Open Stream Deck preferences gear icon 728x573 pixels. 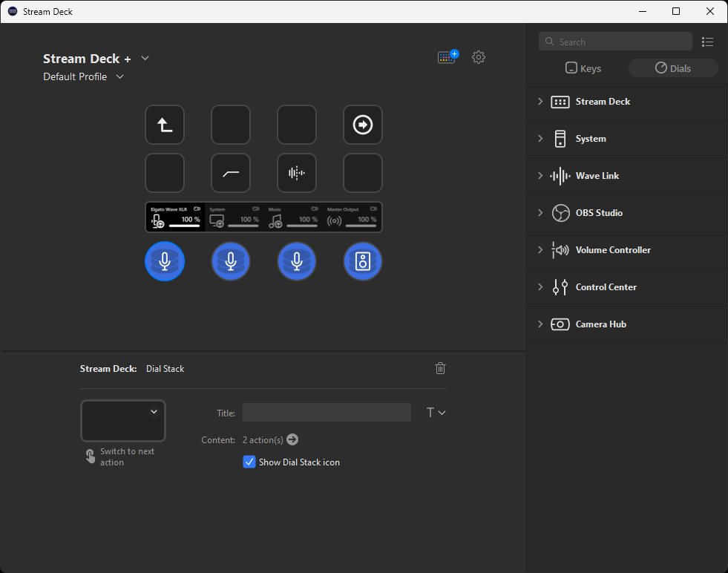[x=479, y=57]
